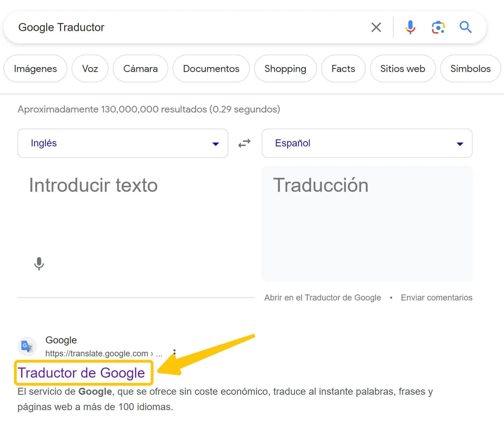Click the translate.google.com URL breadcrumb
Viewport: 504px width, 422px height.
tap(104, 354)
